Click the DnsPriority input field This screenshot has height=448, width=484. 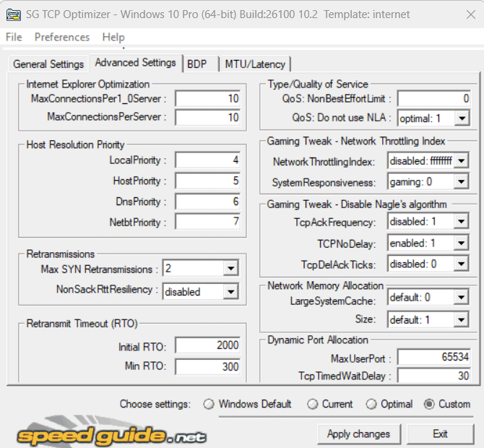click(x=207, y=202)
